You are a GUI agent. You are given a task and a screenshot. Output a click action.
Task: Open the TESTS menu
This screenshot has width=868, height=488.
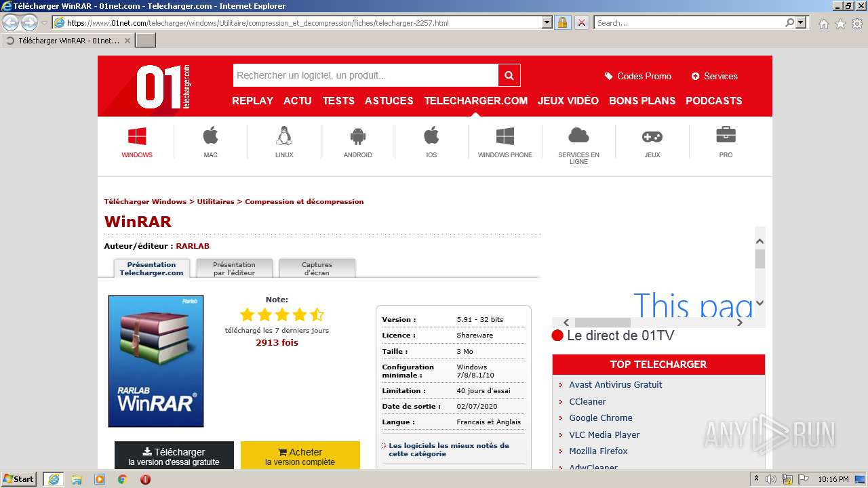click(x=338, y=100)
